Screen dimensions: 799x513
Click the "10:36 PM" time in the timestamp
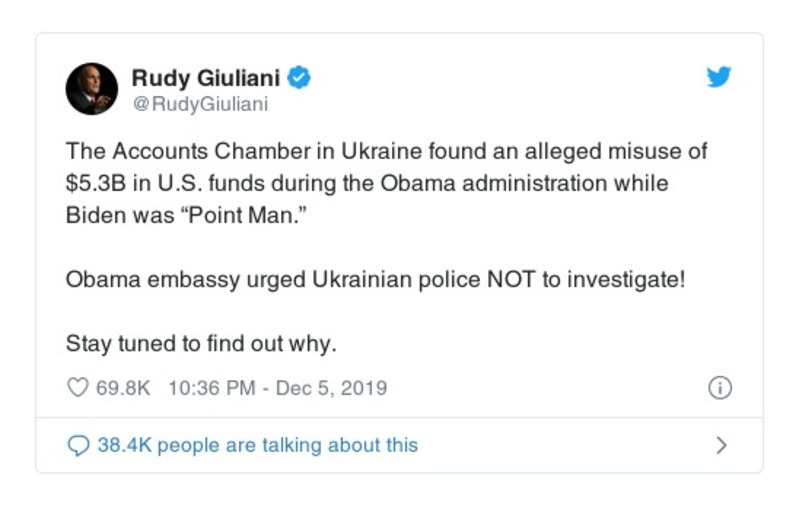click(x=212, y=388)
